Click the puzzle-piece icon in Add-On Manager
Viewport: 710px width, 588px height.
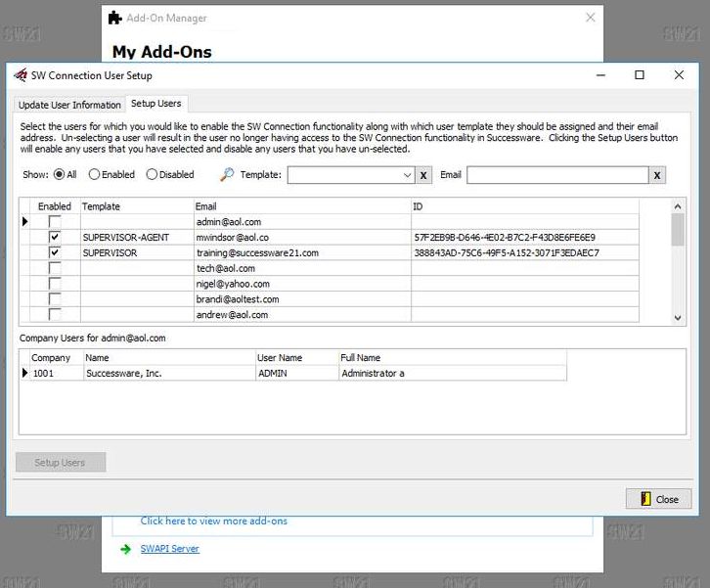point(115,19)
